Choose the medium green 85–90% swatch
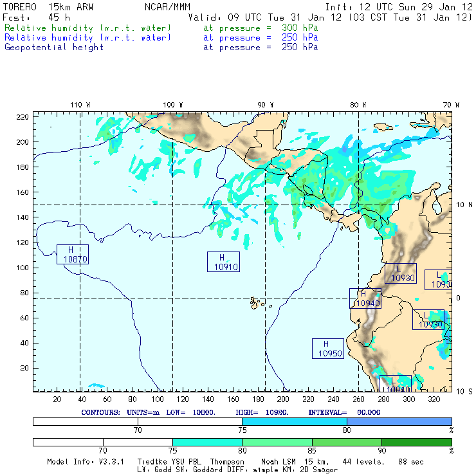This screenshot has height=476, width=476. (x=347, y=442)
